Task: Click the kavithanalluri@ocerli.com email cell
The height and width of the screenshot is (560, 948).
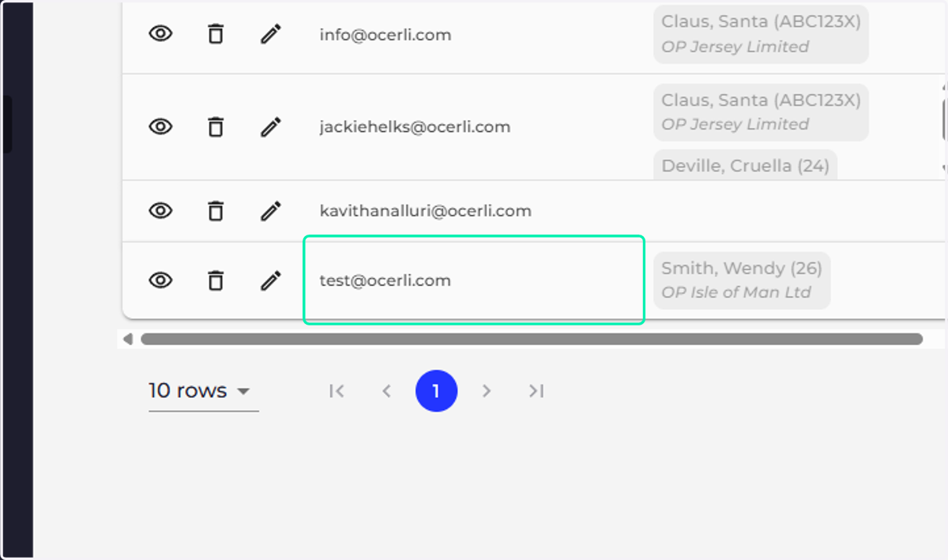Action: click(474, 211)
